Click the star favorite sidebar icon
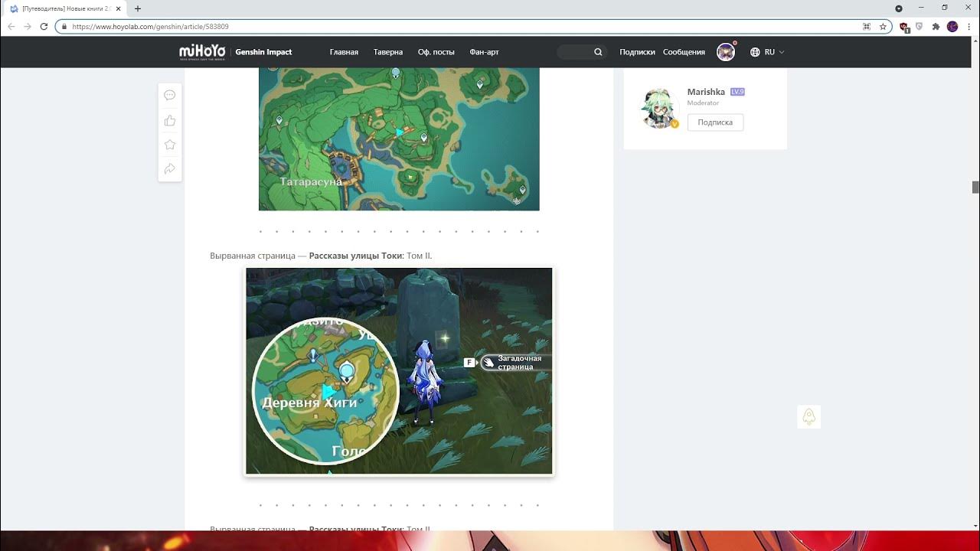The image size is (980, 551). coord(170,145)
